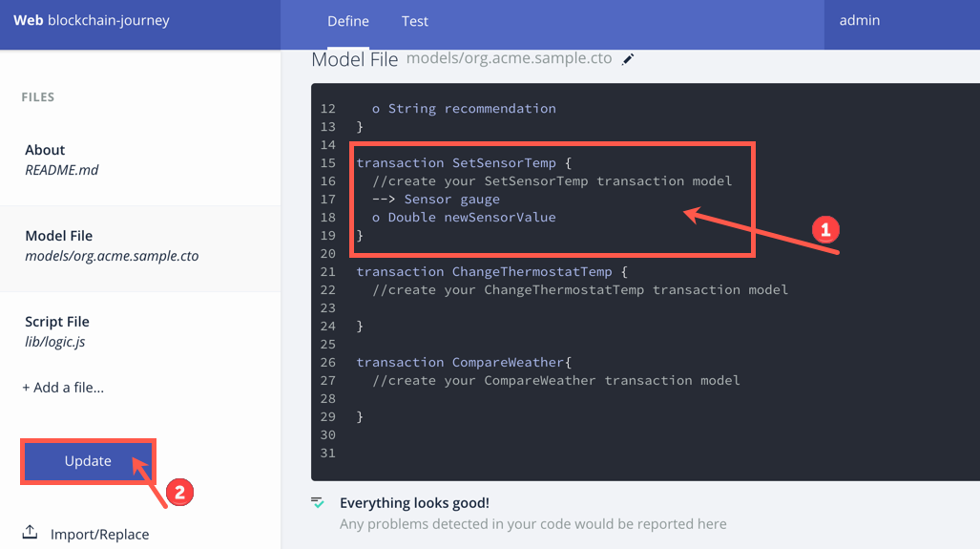Click the 'transaction CompareWeather{' code line

(464, 363)
